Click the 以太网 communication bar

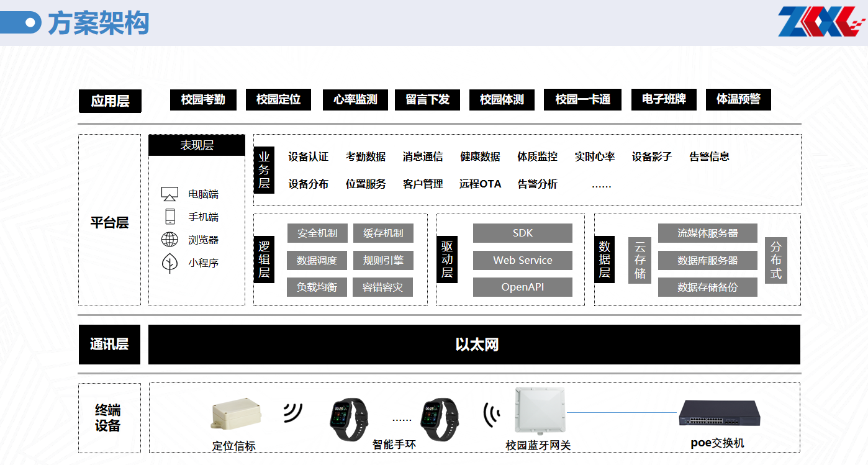474,345
